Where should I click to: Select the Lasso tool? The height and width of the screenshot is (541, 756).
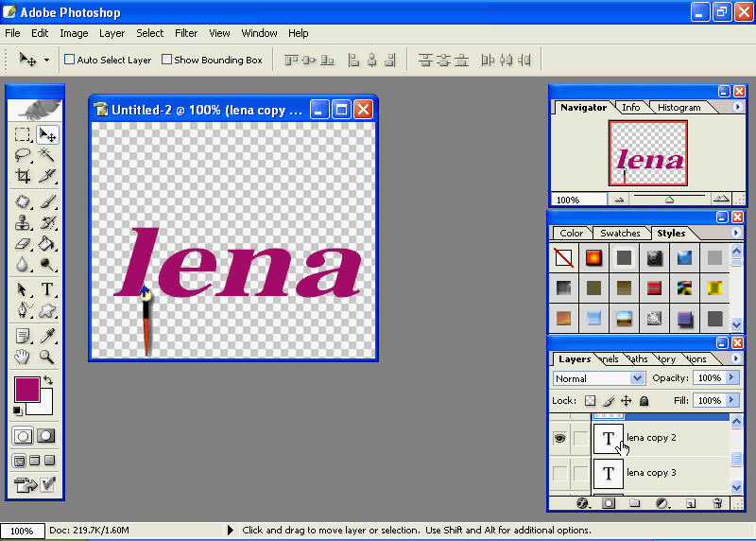pos(23,155)
